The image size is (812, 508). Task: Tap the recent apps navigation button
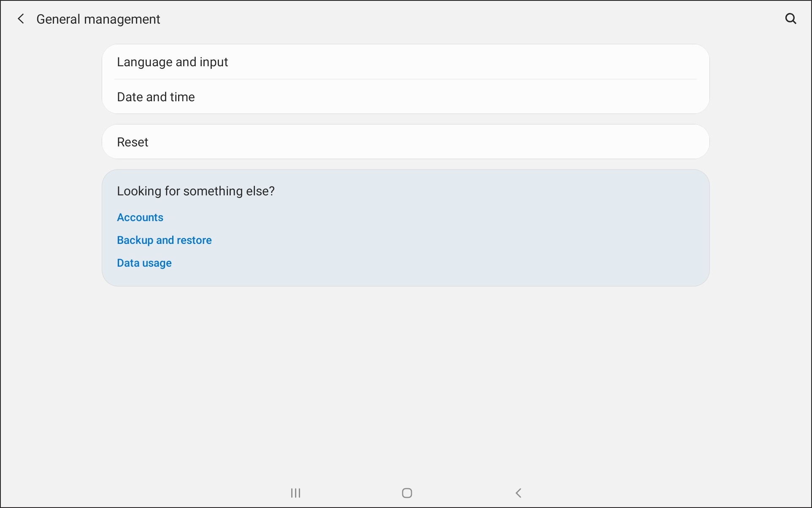(x=295, y=493)
